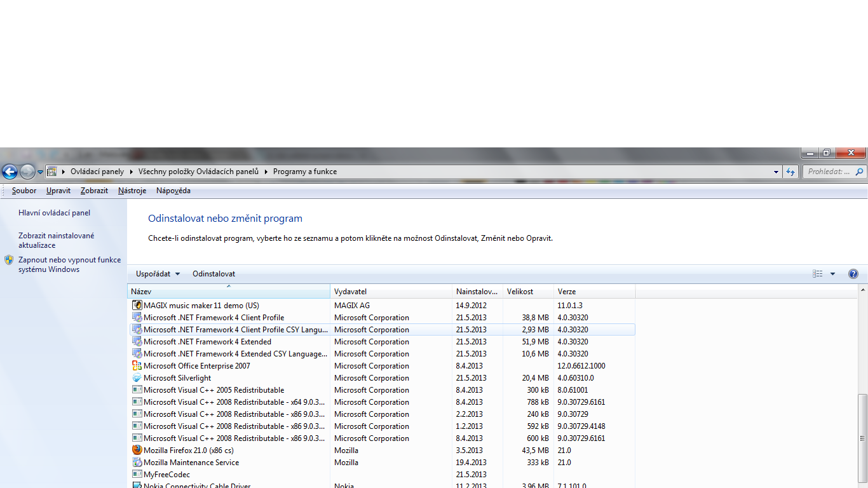Go to Všechny položky Ovládacích panelů breadcrumb
Viewport: 868px width, 488px height.
(199, 172)
